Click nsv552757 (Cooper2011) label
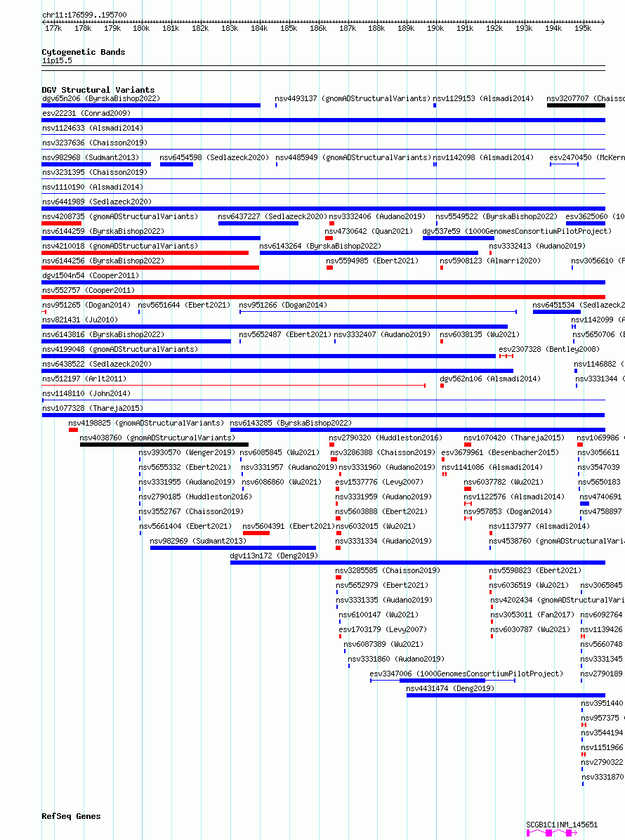The width and height of the screenshot is (625, 840). pos(88,290)
